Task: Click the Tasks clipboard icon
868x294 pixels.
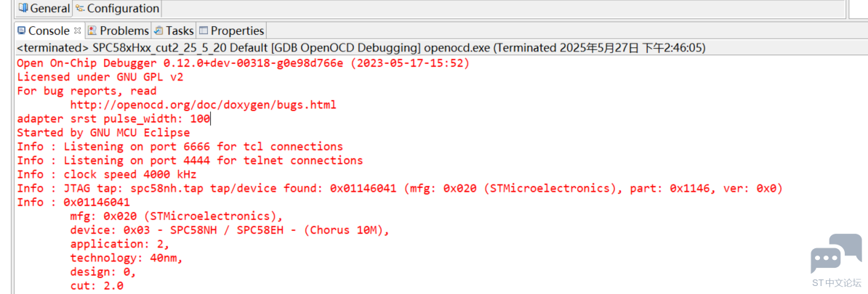Action: pyautogui.click(x=159, y=30)
